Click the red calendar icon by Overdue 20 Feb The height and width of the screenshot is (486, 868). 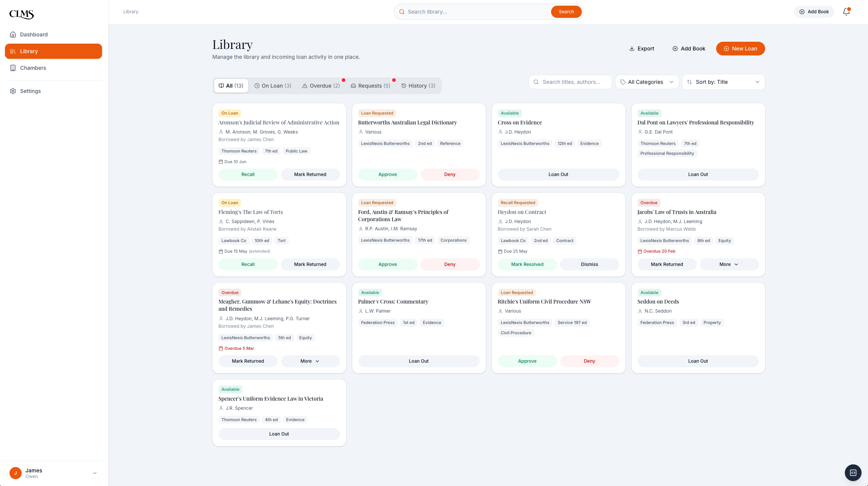pyautogui.click(x=640, y=251)
